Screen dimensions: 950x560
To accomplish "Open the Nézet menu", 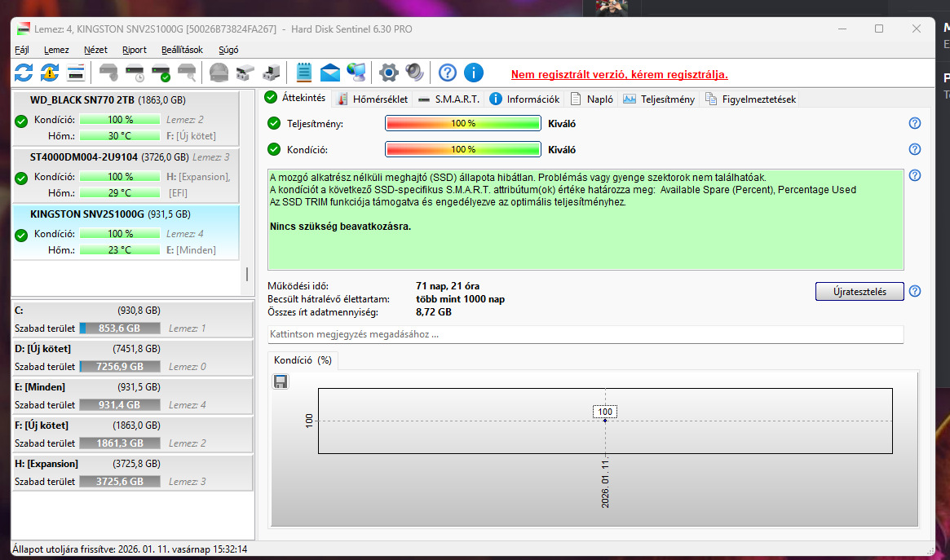I will click(95, 50).
